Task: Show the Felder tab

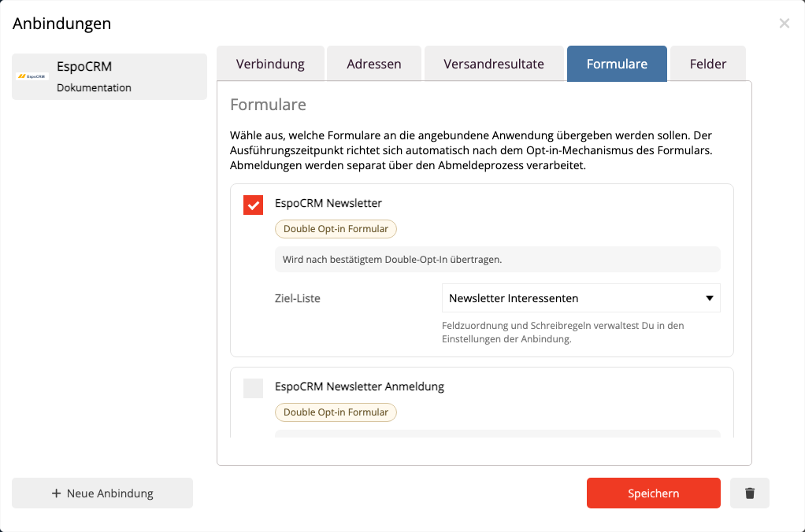Action: (707, 64)
